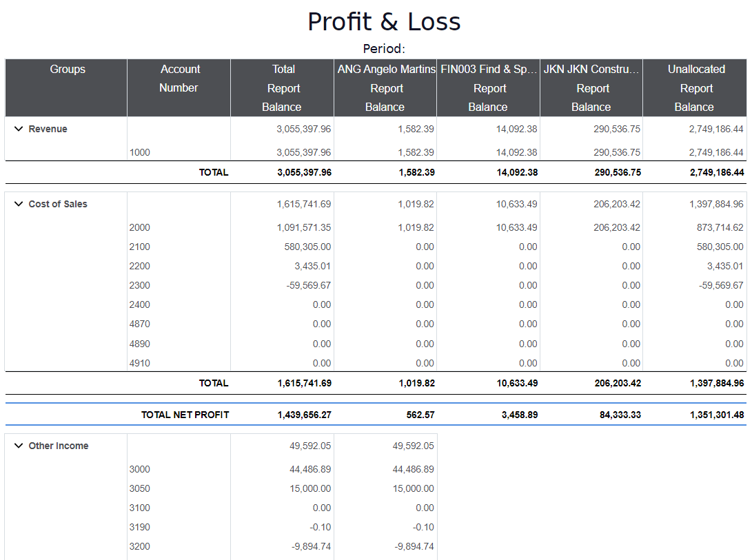Select the Unallocated Report Balance header
This screenshot has width=752, height=560.
point(695,87)
